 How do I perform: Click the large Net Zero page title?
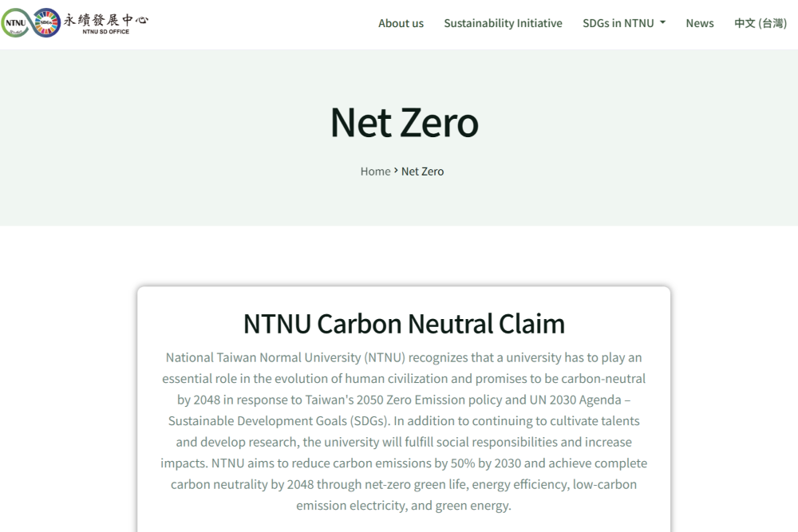point(404,122)
